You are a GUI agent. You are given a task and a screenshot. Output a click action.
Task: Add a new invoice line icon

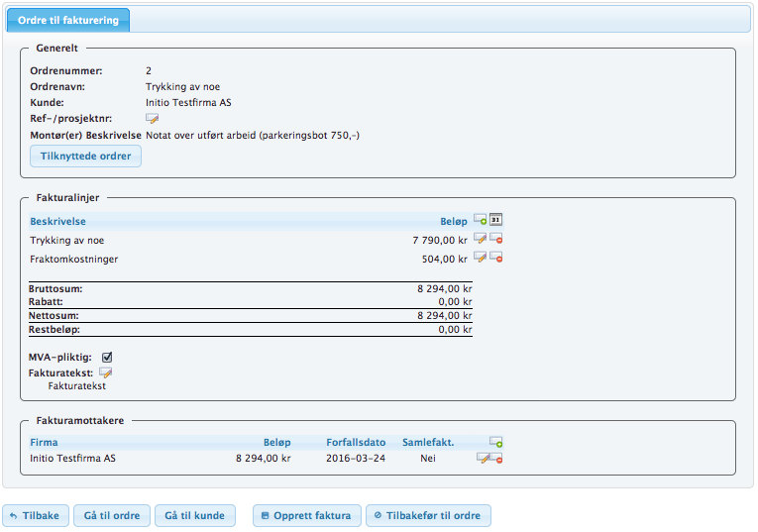click(480, 219)
